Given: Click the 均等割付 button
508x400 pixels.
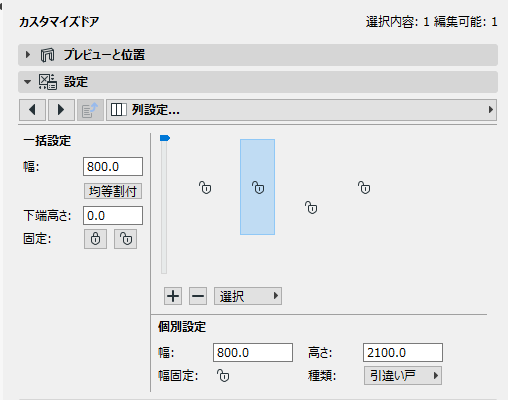Looking at the screenshot, I should point(113,191).
